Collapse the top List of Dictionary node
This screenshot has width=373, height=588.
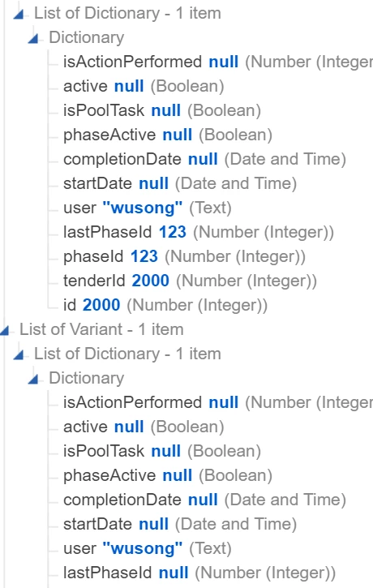(x=19, y=15)
